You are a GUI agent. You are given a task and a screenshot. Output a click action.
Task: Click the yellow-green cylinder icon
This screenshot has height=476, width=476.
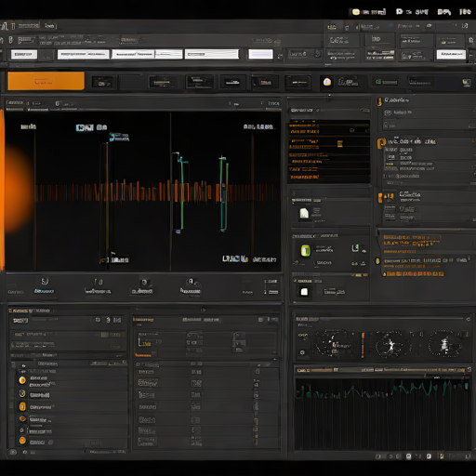coord(305,250)
